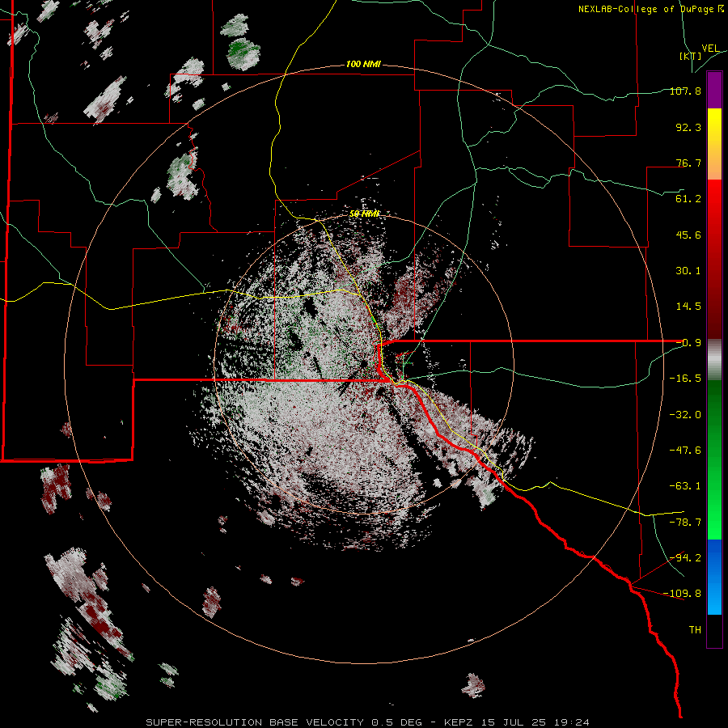The image size is (728, 728).
Task: Click the -78.7 velocity scale value
Action: [685, 523]
